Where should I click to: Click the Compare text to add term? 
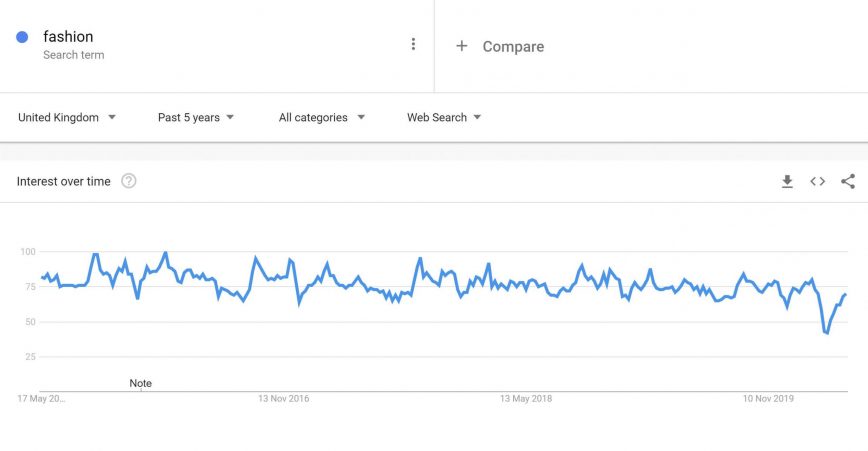pyautogui.click(x=513, y=46)
